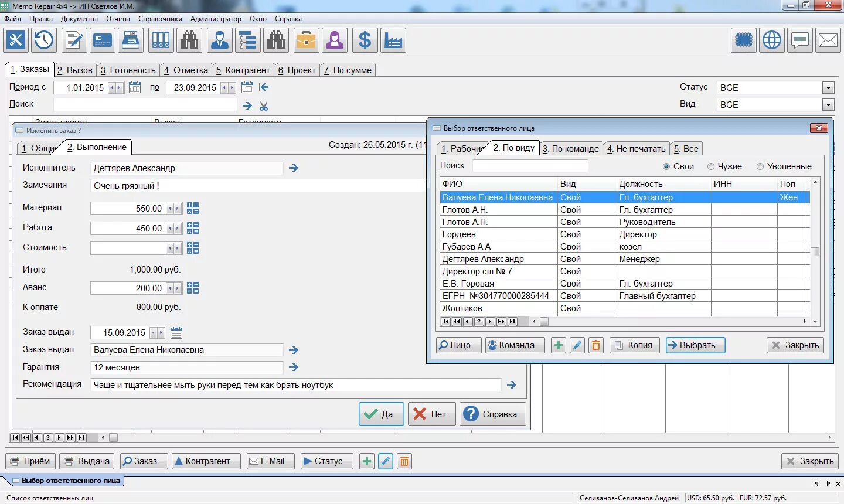Viewport: 844px width, 504px height.
Task: Switch to 3. По команде tab in dialog
Action: pos(571,148)
